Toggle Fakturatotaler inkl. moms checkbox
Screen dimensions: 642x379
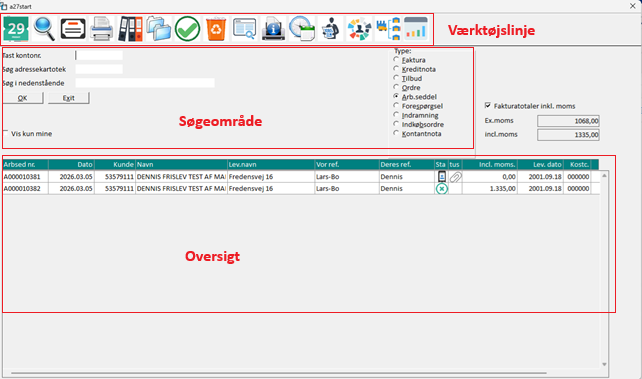click(488, 106)
